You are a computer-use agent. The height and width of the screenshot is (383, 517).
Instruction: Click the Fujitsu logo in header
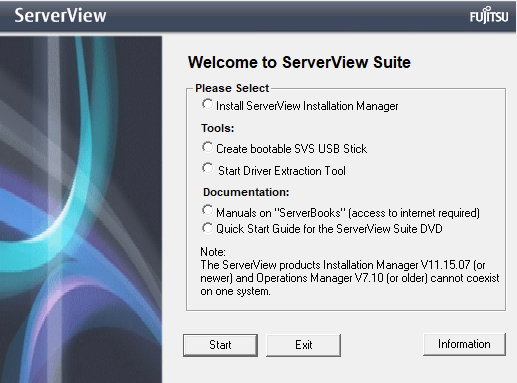pos(489,15)
